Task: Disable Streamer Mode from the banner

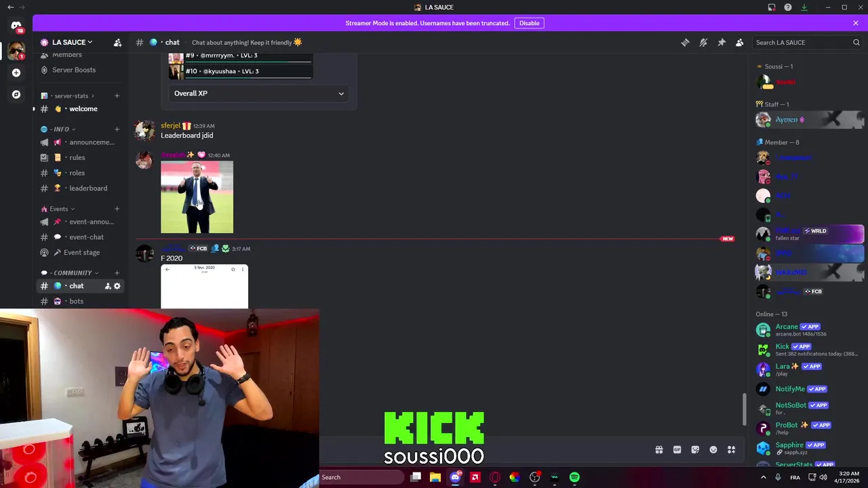Action: 529,23
